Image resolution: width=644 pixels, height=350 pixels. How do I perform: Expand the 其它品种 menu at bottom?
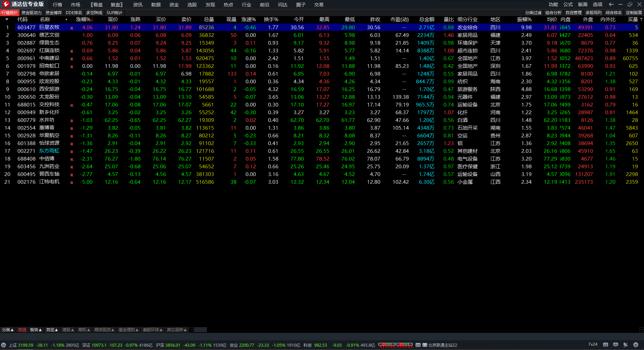177,330
